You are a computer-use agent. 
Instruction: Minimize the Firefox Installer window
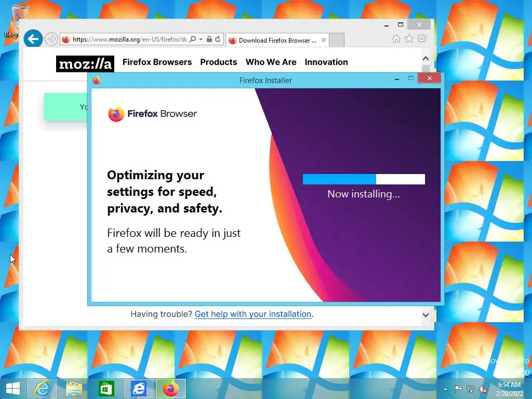[396, 79]
